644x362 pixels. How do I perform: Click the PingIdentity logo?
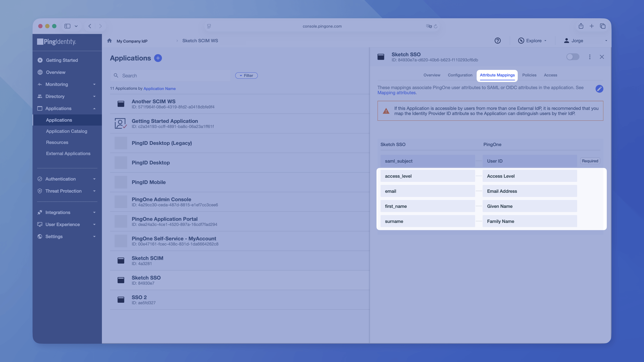(x=57, y=41)
